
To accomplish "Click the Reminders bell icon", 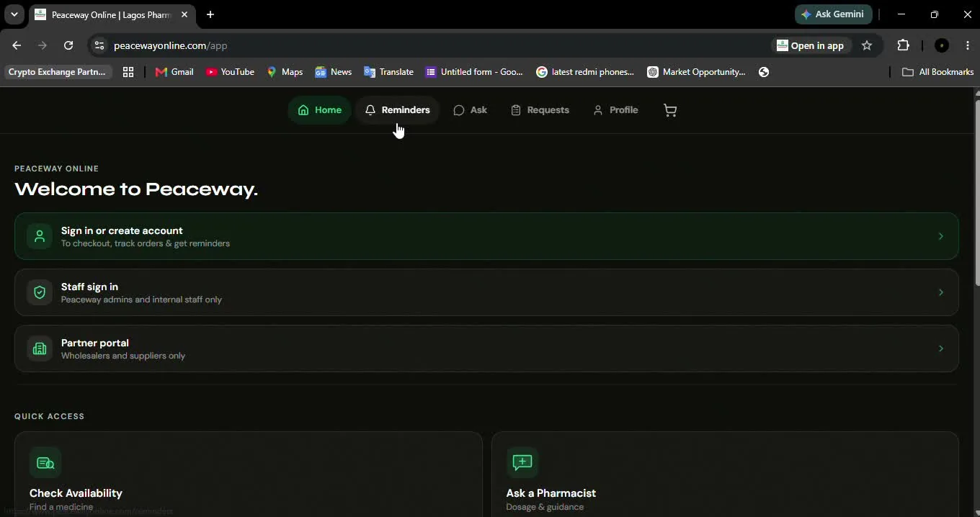I will point(370,110).
